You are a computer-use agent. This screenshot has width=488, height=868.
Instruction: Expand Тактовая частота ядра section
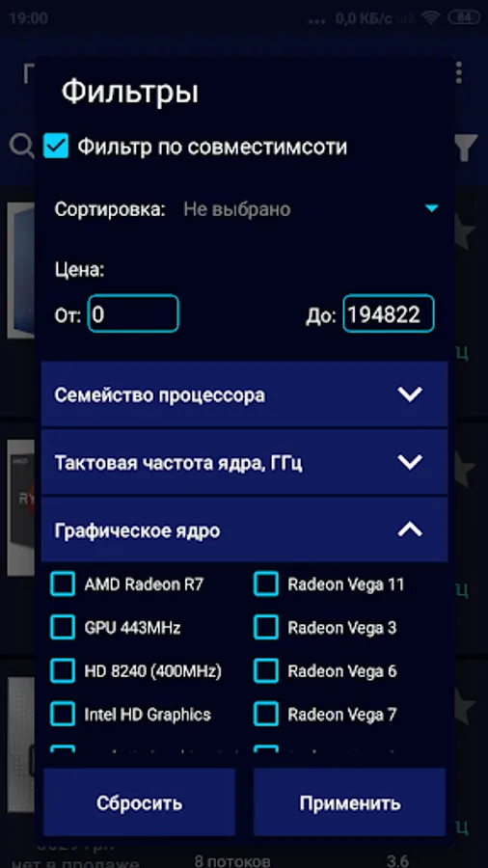click(x=244, y=462)
